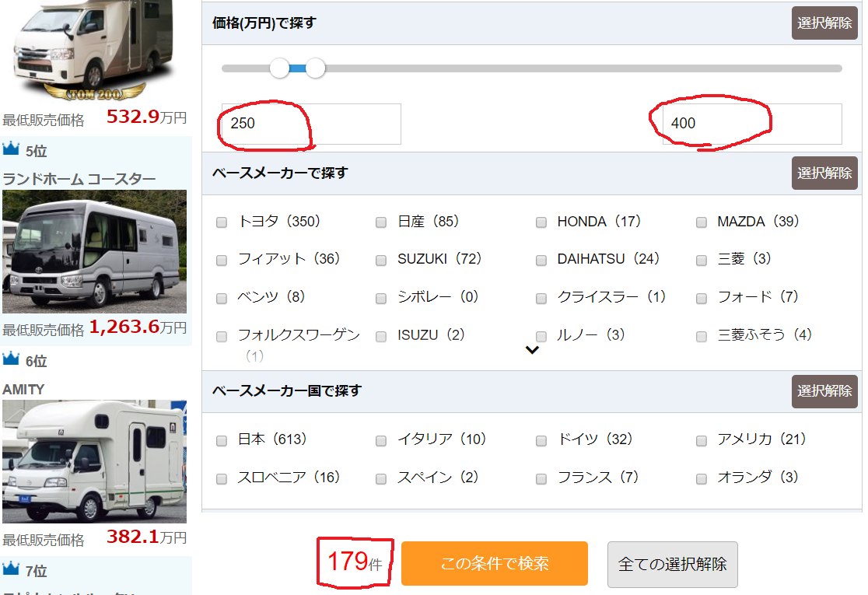Enable the トヨタ manufacturer checkbox
868x595 pixels.
[x=221, y=222]
